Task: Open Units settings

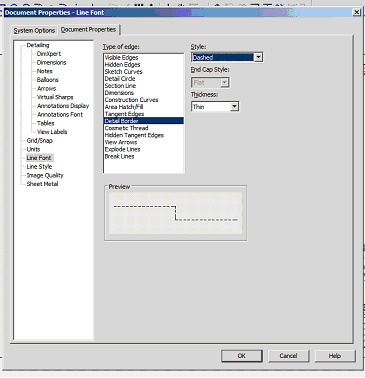Action: (x=33, y=149)
